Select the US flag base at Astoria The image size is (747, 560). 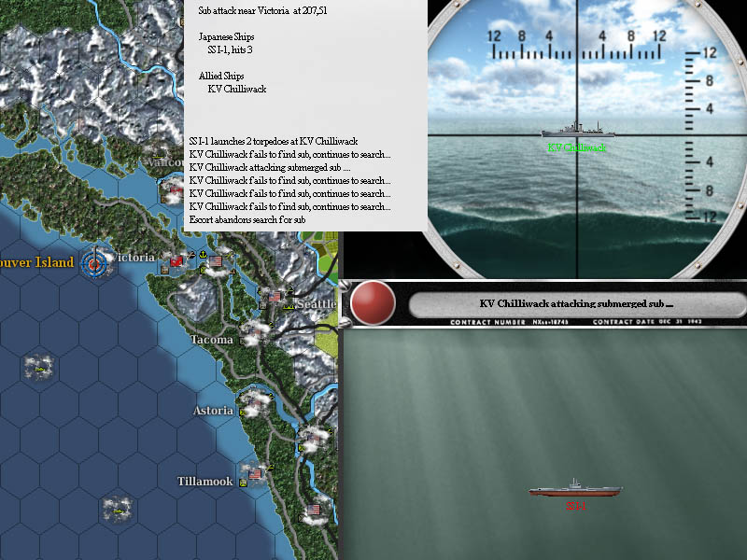254,403
